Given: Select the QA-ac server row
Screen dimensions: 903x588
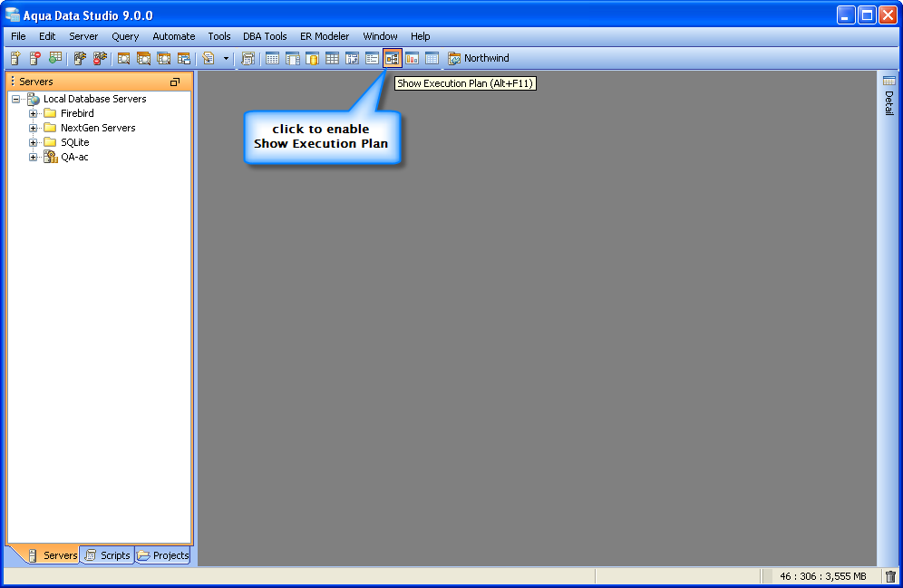Looking at the screenshot, I should tap(74, 157).
